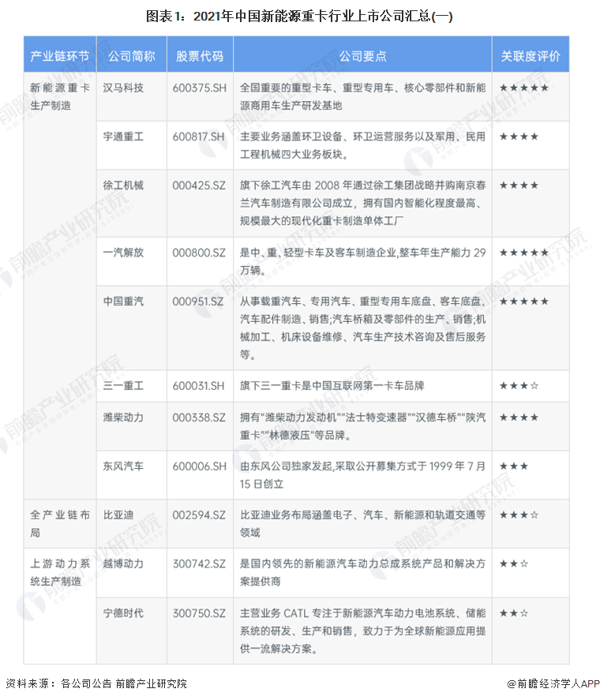Click stock code 000338.SZ

point(199,417)
